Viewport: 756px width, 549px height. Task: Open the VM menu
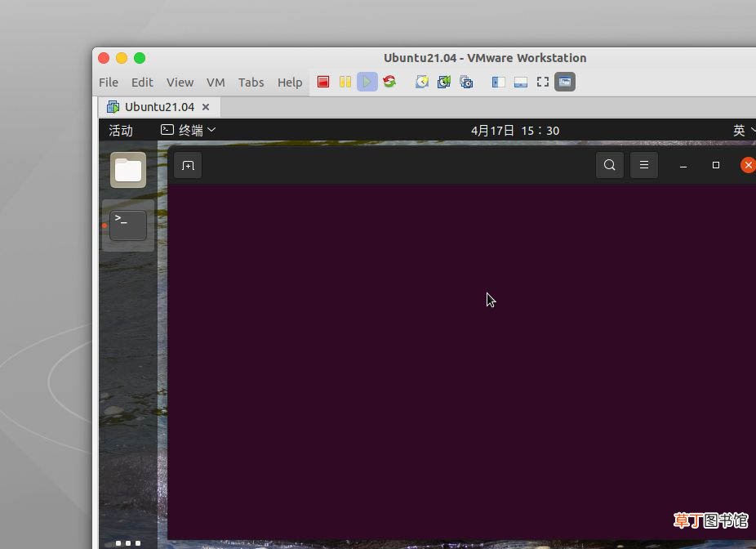tap(216, 83)
